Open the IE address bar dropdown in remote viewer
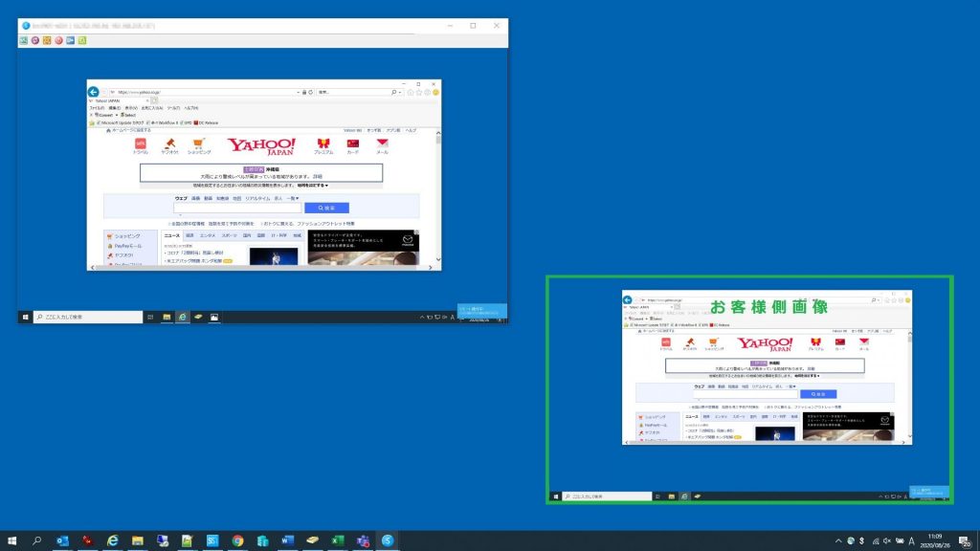The image size is (980, 551). click(x=299, y=93)
